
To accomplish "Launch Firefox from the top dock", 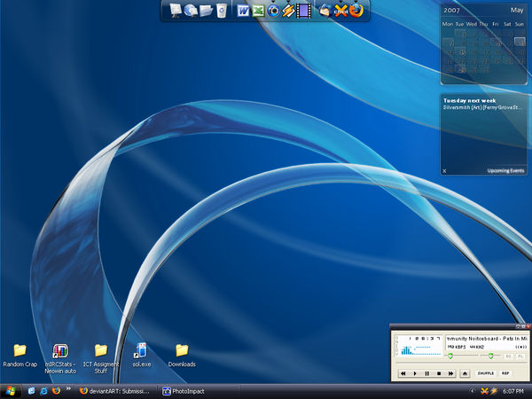I will [x=356, y=11].
